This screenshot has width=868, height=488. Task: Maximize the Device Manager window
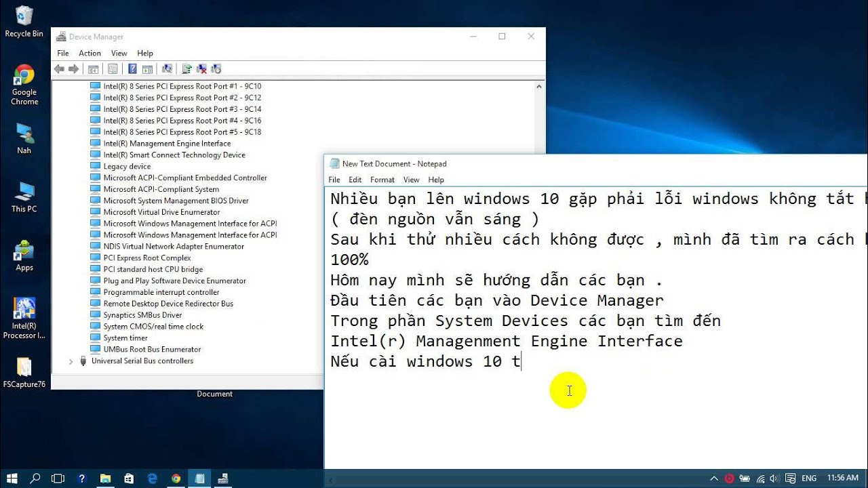tap(502, 37)
